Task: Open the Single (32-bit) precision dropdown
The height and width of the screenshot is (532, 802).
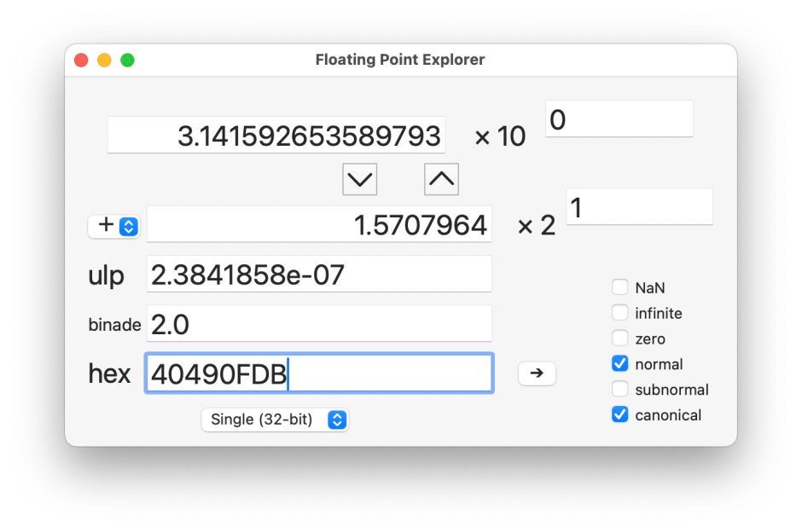Action: coord(275,419)
